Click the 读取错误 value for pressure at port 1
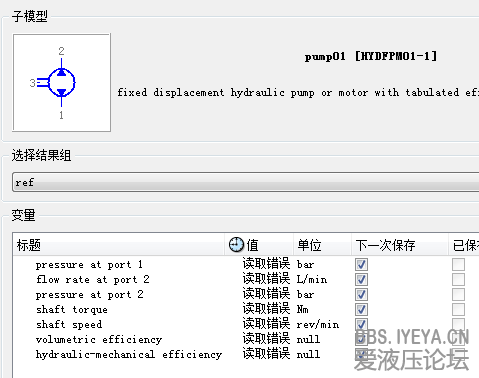The height and width of the screenshot is (378, 479). [266, 264]
